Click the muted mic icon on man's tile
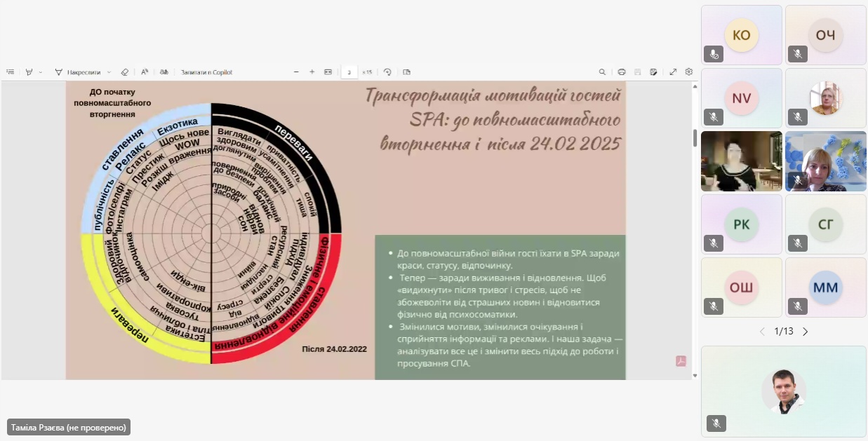 tap(716, 423)
